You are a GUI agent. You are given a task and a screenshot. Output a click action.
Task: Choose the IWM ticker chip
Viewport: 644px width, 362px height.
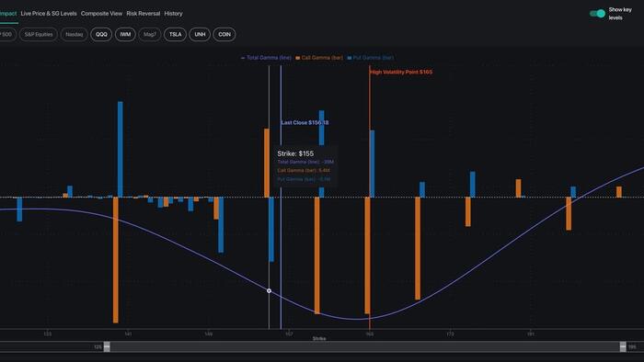coord(125,34)
